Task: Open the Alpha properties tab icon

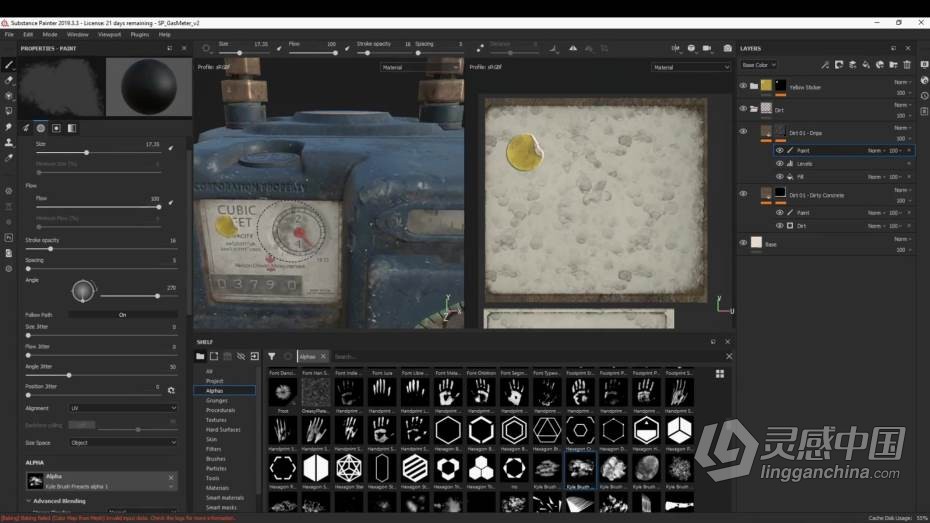Action: point(40,128)
